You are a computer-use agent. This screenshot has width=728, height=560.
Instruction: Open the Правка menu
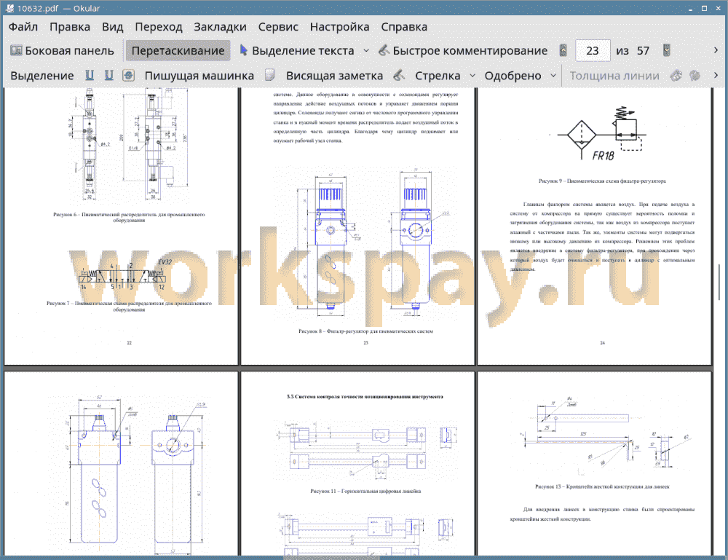pos(70,27)
